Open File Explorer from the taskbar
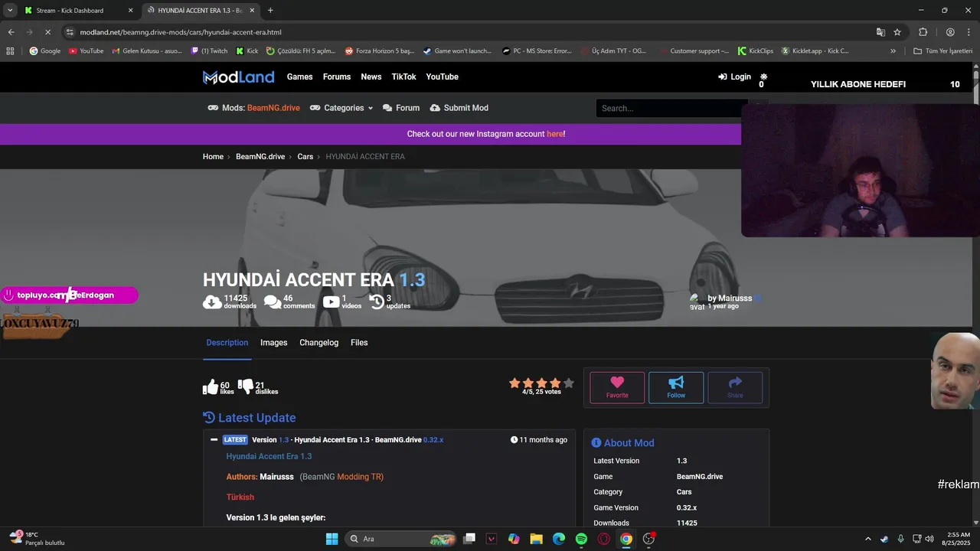 tap(536, 539)
